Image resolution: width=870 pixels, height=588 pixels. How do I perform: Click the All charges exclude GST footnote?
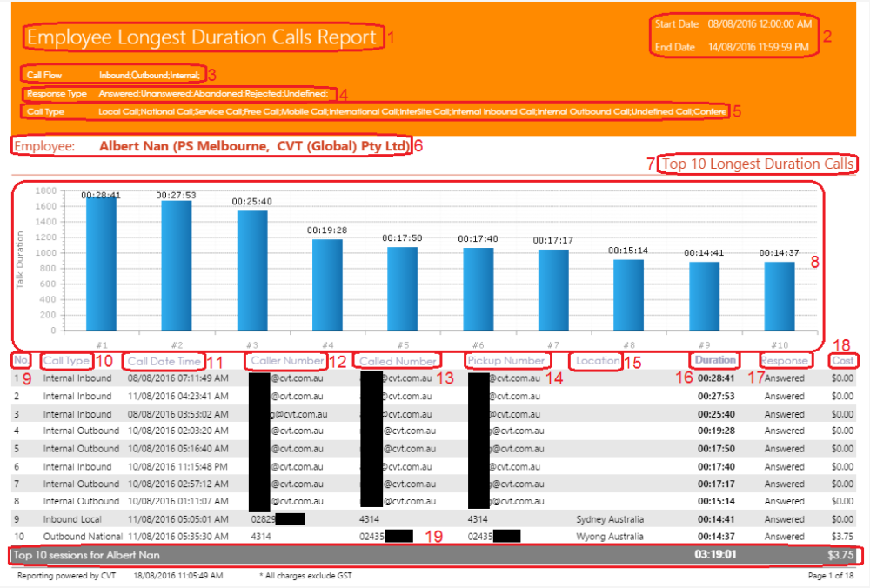305,576
